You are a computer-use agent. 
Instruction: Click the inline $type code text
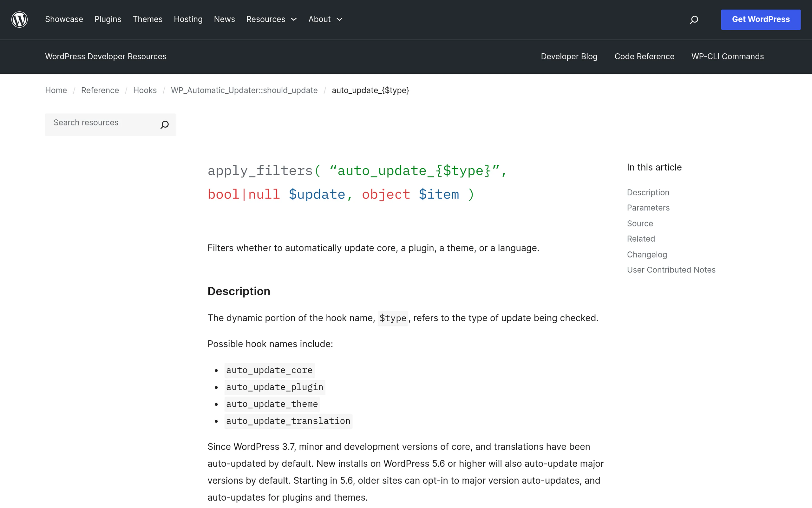coord(393,318)
